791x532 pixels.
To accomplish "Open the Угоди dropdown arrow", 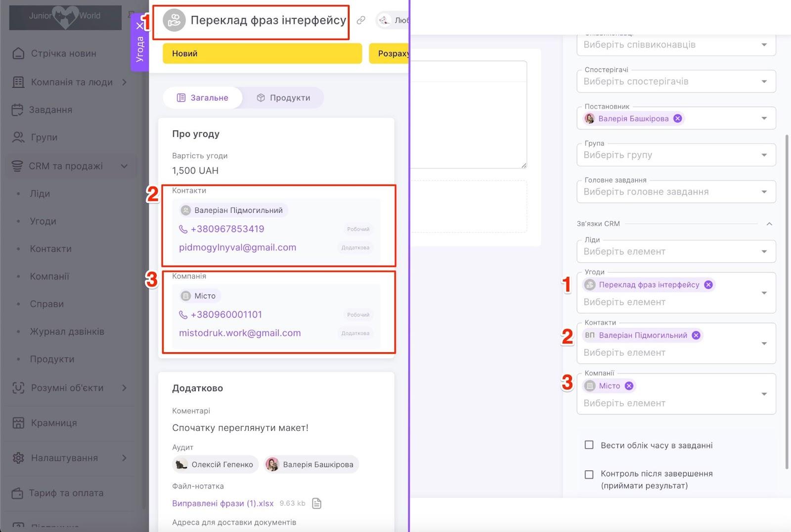I will [x=764, y=293].
